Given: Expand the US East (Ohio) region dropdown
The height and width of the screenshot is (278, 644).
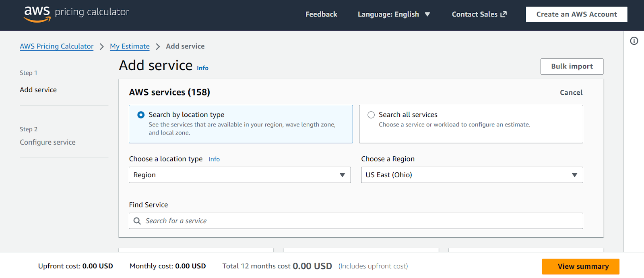Looking at the screenshot, I should (472, 175).
